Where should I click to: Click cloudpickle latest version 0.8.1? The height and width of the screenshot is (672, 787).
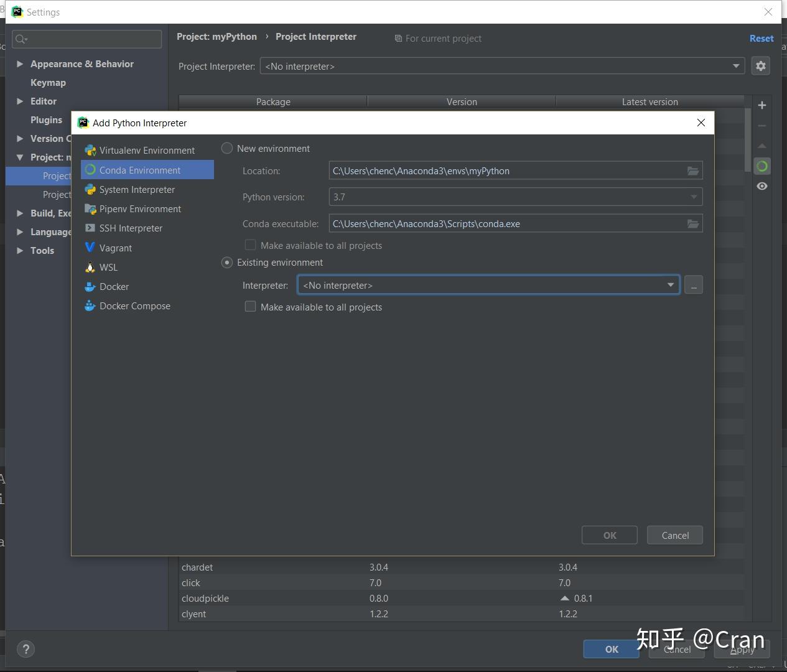(x=583, y=599)
